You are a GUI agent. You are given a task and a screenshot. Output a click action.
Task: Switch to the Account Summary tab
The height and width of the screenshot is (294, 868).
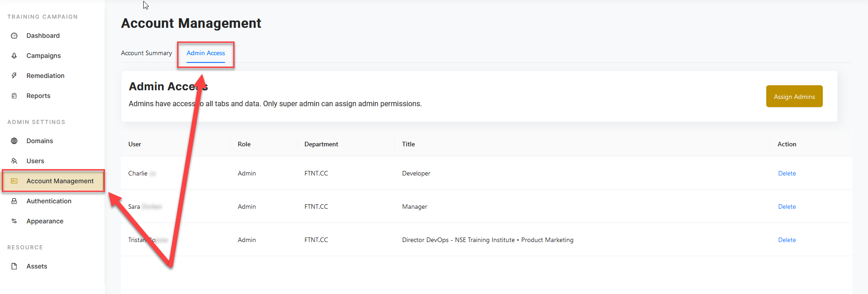tap(146, 53)
